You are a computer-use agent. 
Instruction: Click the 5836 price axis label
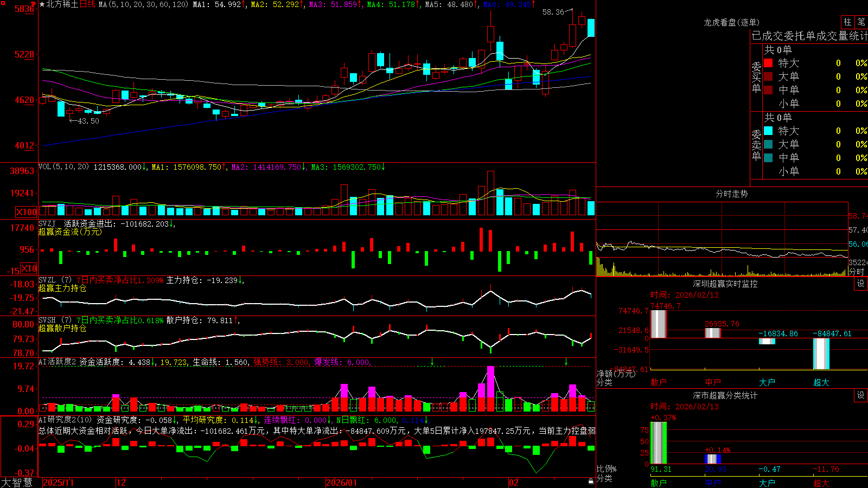tap(24, 9)
